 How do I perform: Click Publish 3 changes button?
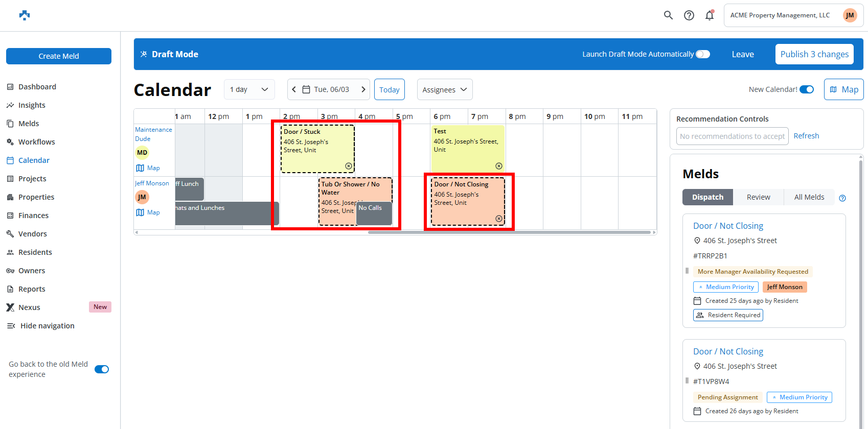814,54
